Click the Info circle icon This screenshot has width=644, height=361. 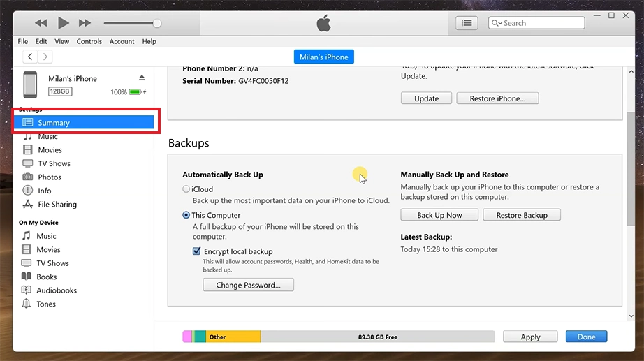click(x=27, y=190)
